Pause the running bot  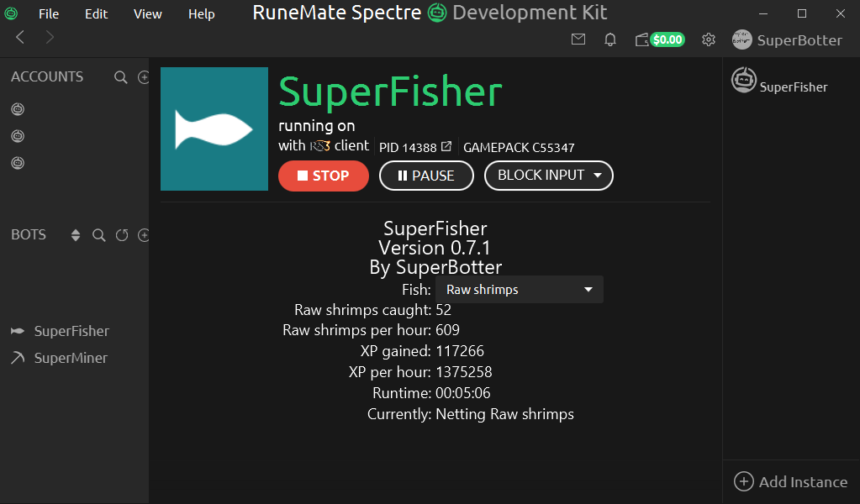point(425,176)
